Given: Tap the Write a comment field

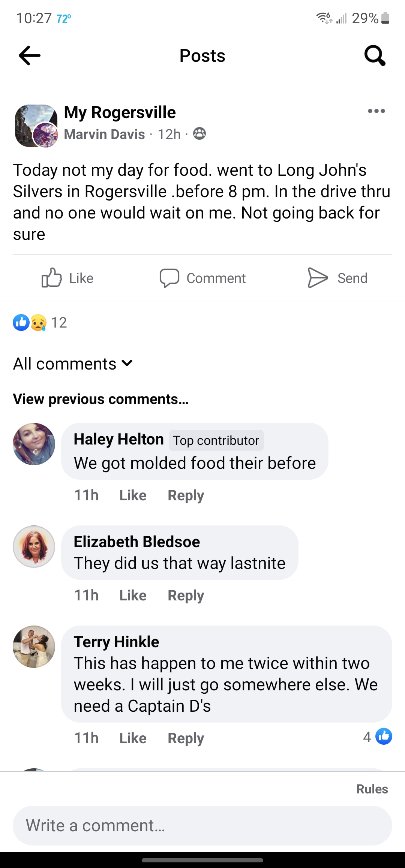Looking at the screenshot, I should click(202, 826).
